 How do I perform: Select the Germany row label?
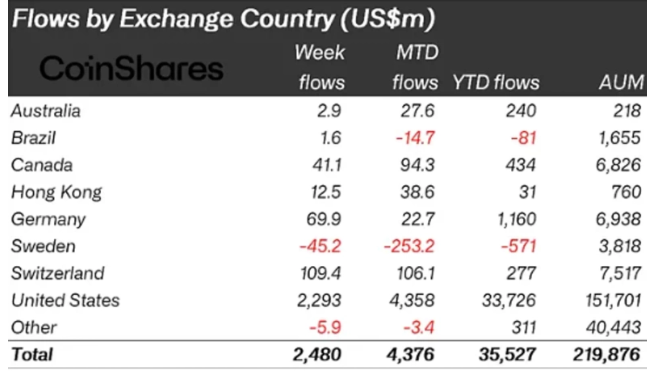click(x=48, y=220)
